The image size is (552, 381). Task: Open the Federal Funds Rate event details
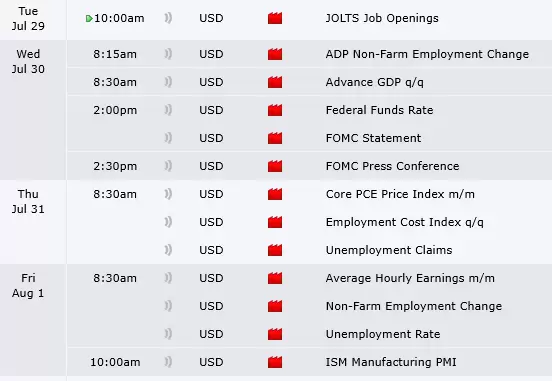point(379,110)
